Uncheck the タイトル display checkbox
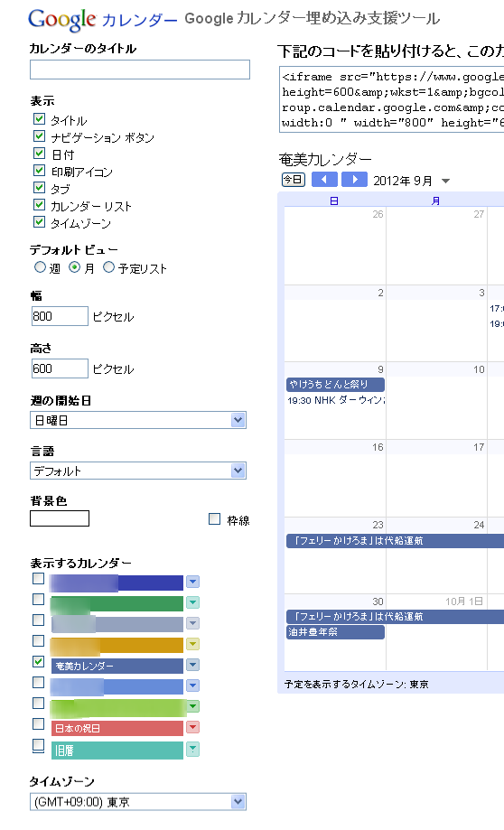Viewport: 504px width, 830px height. pyautogui.click(x=39, y=119)
